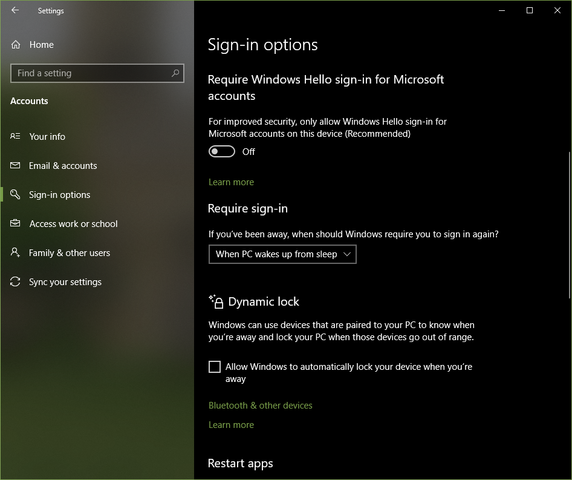
Task: Open Family & other users
Action: click(69, 253)
